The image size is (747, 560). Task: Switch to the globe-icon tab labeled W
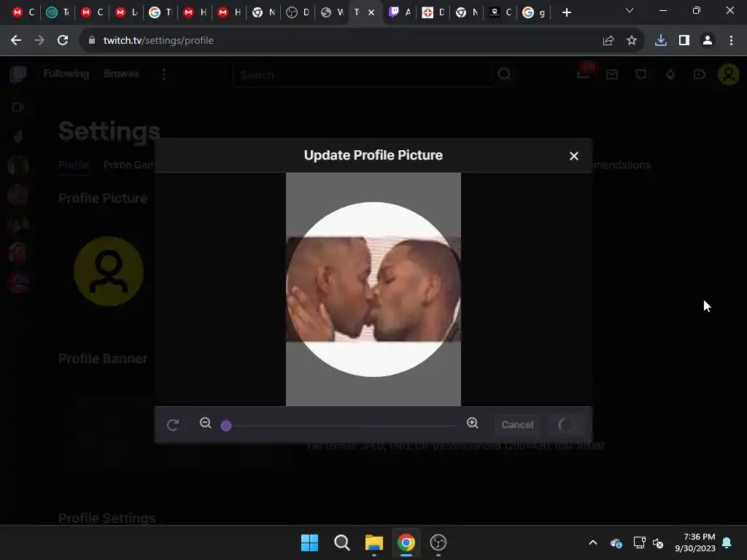pyautogui.click(x=332, y=12)
